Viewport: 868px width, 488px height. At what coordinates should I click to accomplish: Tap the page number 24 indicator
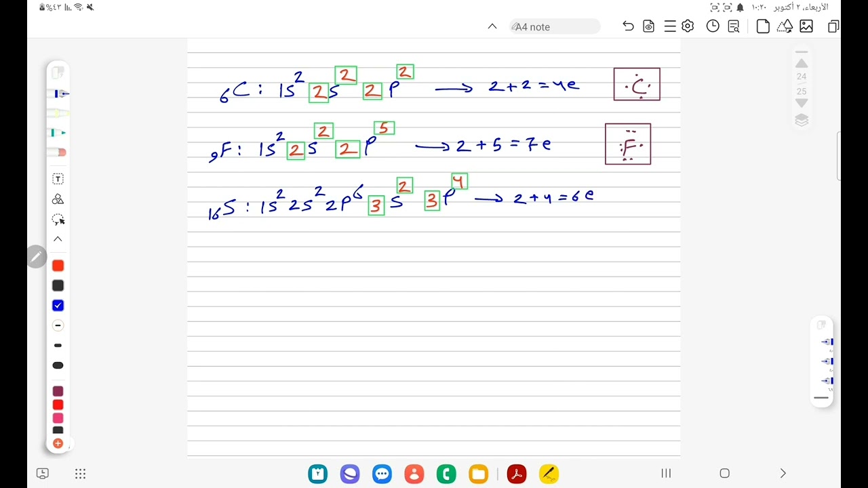pos(802,77)
